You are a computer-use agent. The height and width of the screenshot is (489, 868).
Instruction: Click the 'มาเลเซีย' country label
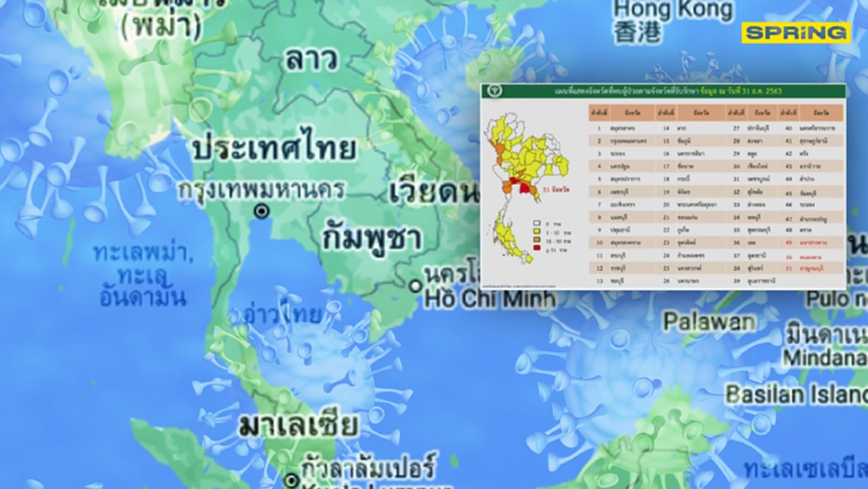(298, 425)
